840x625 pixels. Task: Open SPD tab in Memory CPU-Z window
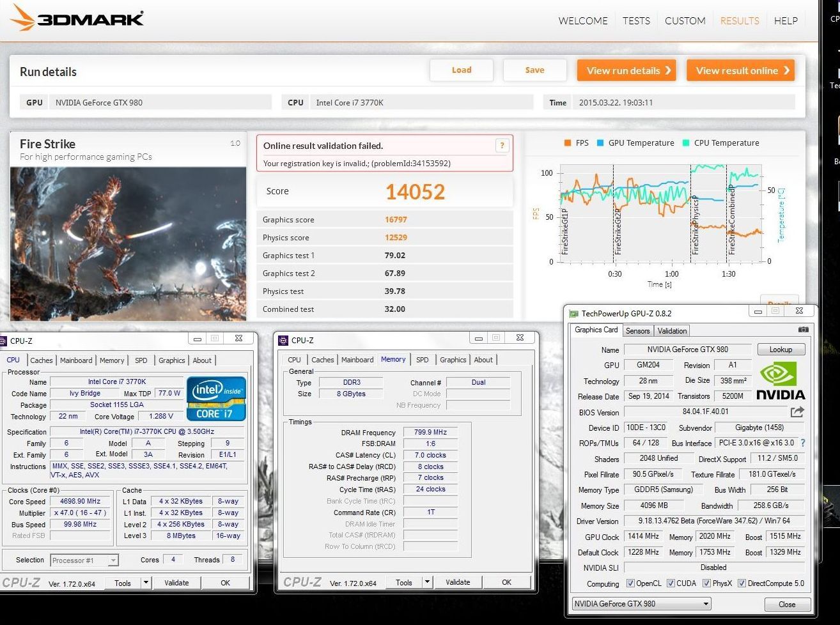tap(423, 360)
